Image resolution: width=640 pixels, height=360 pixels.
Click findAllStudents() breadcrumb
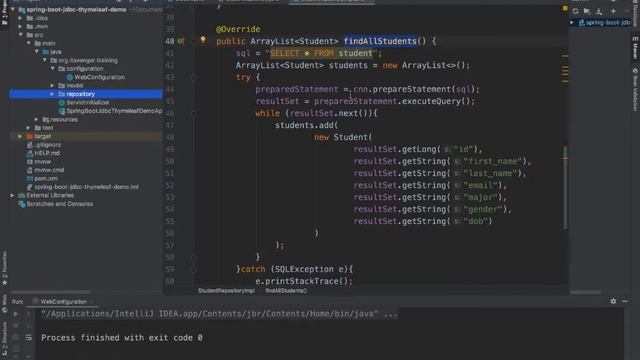tap(286, 291)
